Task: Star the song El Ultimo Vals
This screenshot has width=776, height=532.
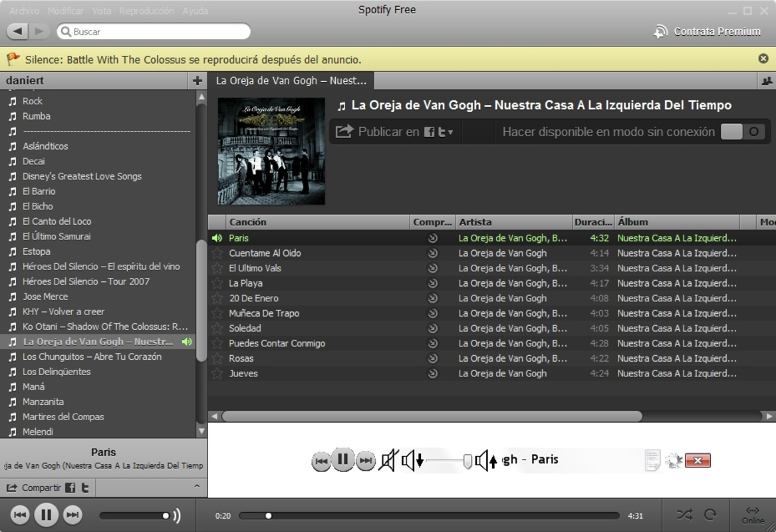Action: pyautogui.click(x=217, y=268)
